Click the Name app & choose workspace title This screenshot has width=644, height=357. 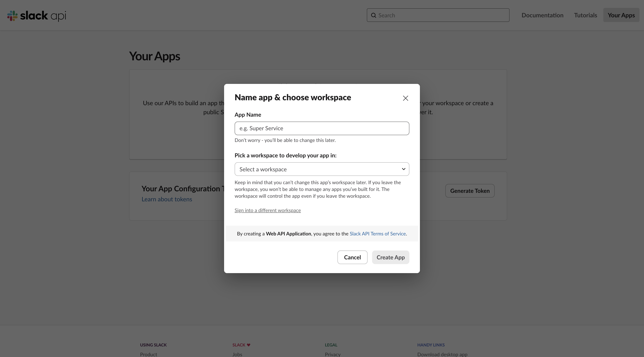293,97
